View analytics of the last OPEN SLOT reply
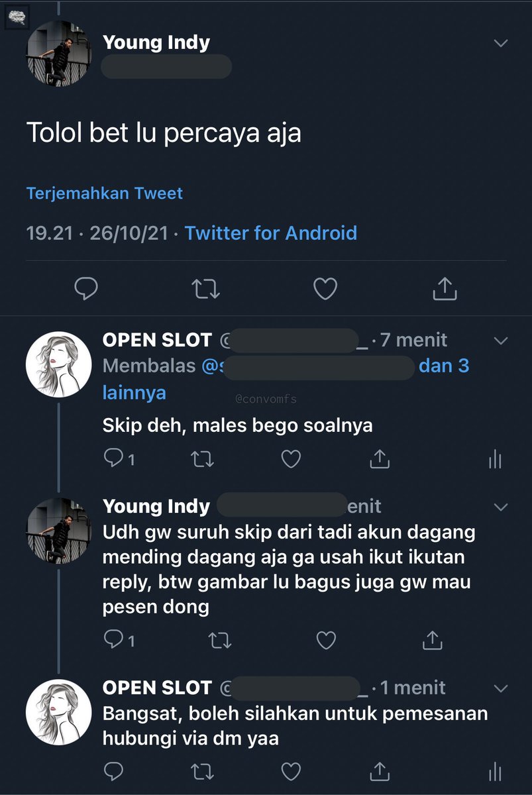The height and width of the screenshot is (795, 532). (x=494, y=772)
